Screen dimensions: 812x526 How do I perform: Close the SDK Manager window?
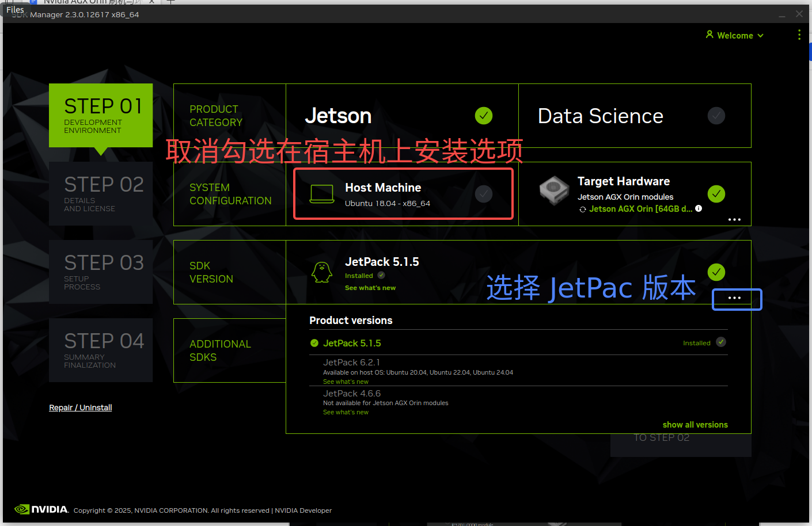point(799,14)
